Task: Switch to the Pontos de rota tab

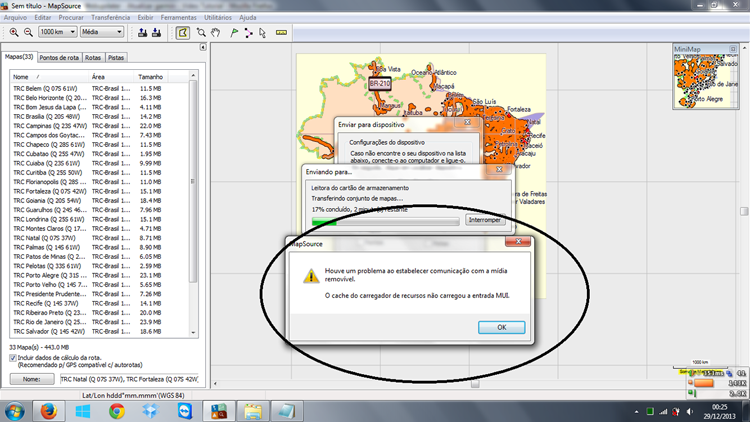Action: [59, 57]
